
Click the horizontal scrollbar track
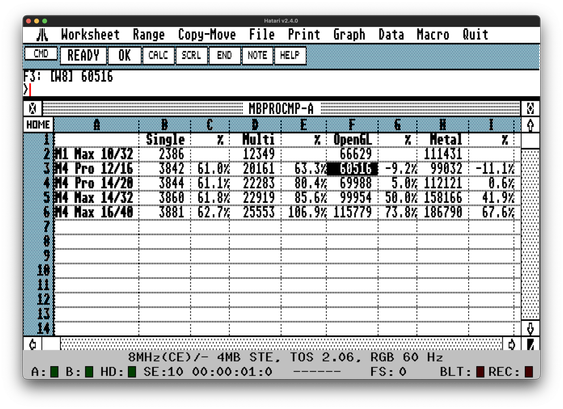(281, 344)
